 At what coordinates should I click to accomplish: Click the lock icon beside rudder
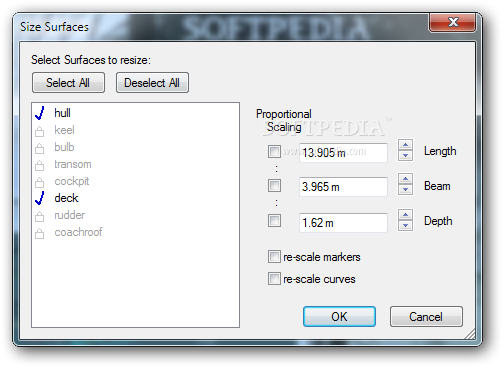pyautogui.click(x=39, y=216)
